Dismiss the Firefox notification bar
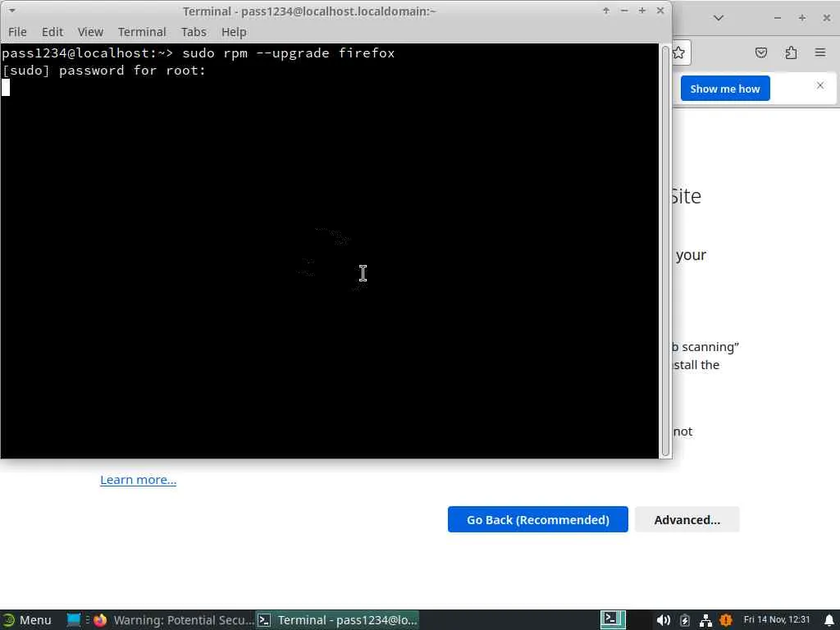This screenshot has width=840, height=630. pos(820,85)
